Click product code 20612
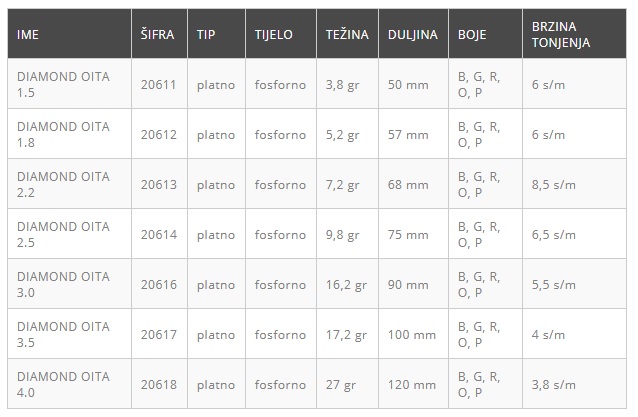 tap(158, 134)
